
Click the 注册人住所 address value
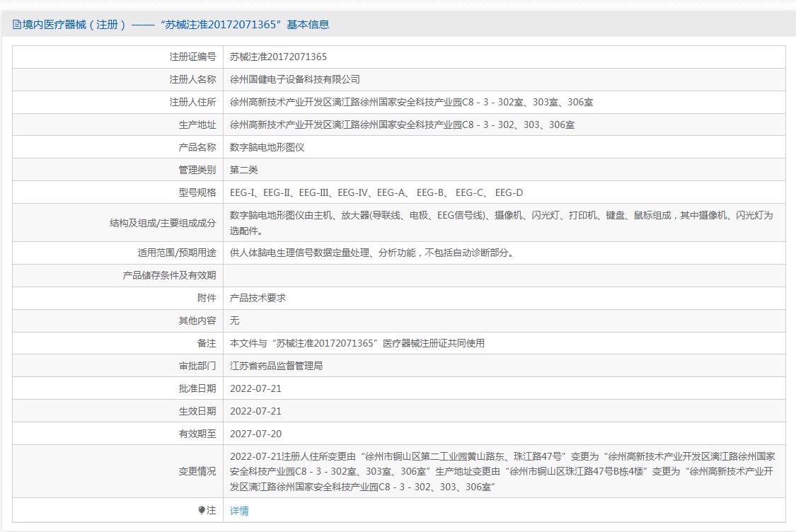(411, 102)
